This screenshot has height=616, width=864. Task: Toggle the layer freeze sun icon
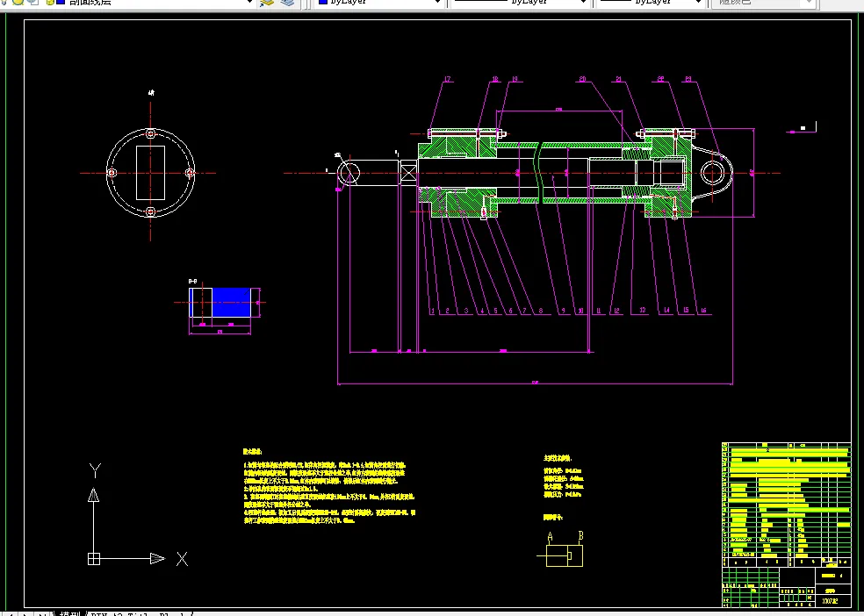point(18,2)
